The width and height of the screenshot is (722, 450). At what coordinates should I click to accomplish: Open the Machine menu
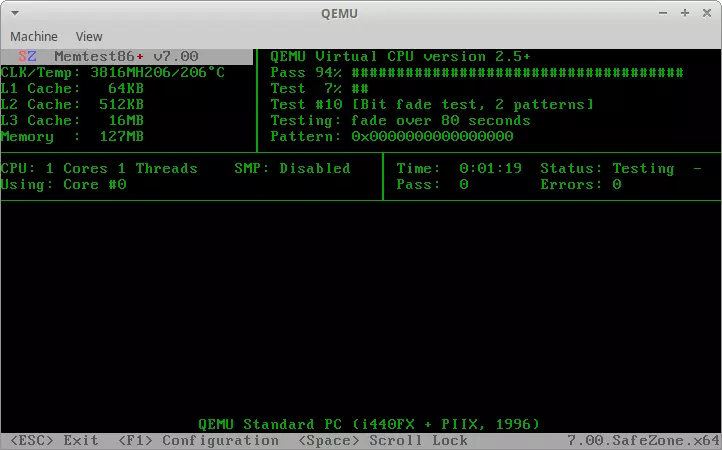(34, 36)
